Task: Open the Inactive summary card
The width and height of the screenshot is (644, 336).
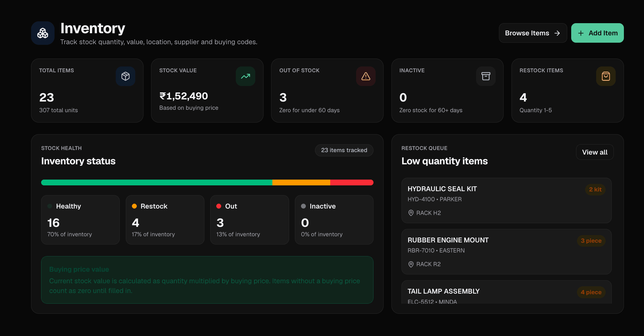Action: tap(447, 91)
